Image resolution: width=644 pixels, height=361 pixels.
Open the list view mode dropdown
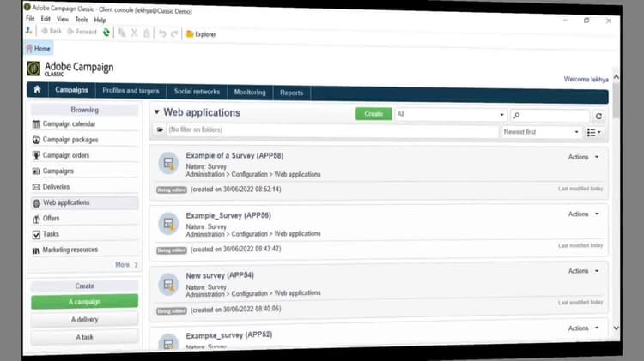pos(594,133)
